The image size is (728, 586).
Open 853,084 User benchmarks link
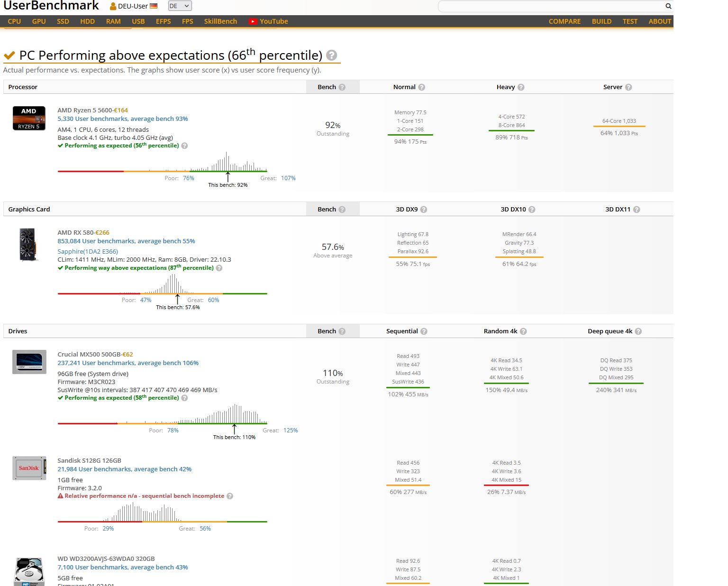point(126,241)
